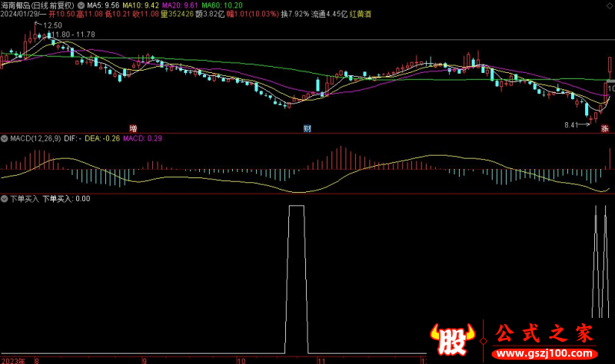The height and width of the screenshot is (364, 615).
Task: Click the 财 financial event marker
Action: pyautogui.click(x=307, y=128)
